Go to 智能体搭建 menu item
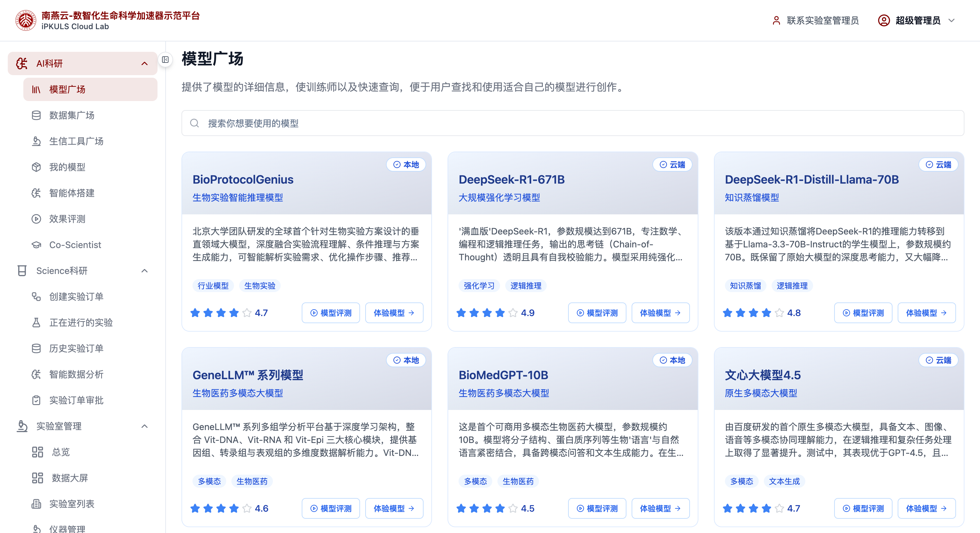This screenshot has width=980, height=533. click(x=72, y=193)
